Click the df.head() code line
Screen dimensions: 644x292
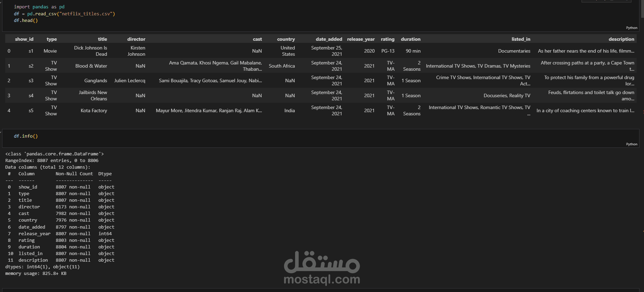(x=26, y=21)
